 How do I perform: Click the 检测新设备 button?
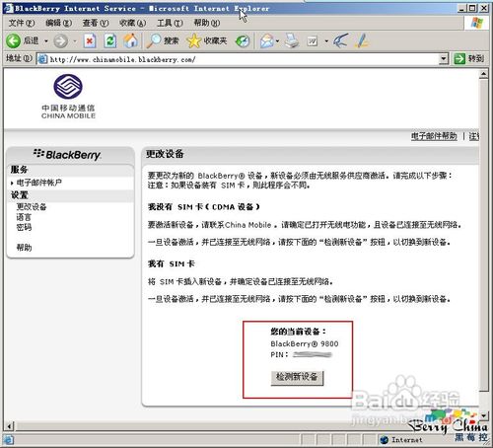coord(297,378)
